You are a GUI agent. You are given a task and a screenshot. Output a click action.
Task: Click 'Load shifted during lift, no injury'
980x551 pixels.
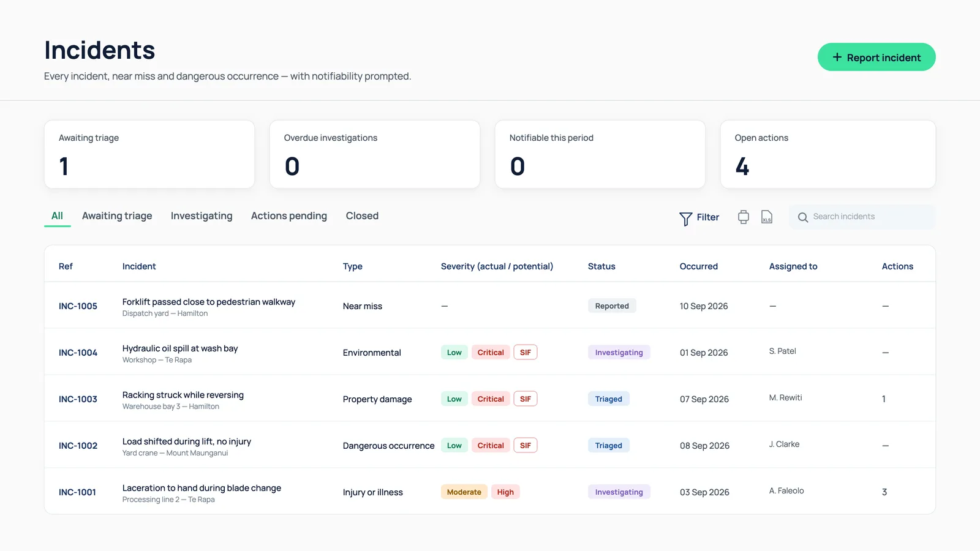(187, 441)
